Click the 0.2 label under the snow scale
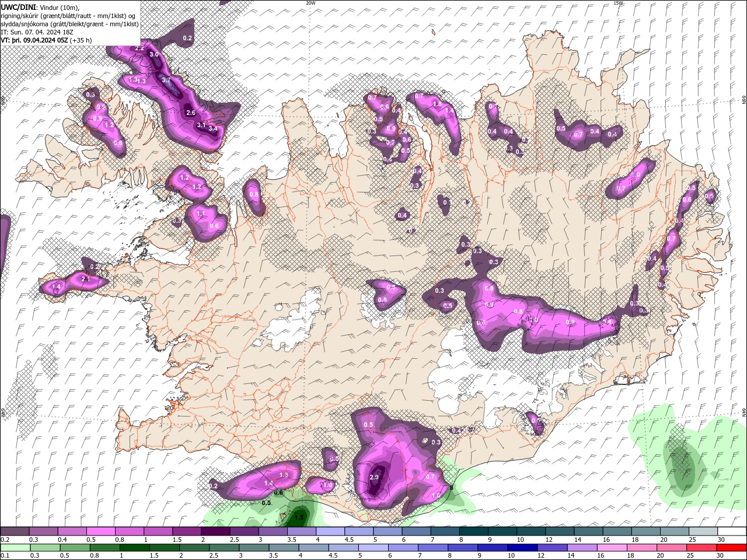The image size is (747, 560). [5, 540]
